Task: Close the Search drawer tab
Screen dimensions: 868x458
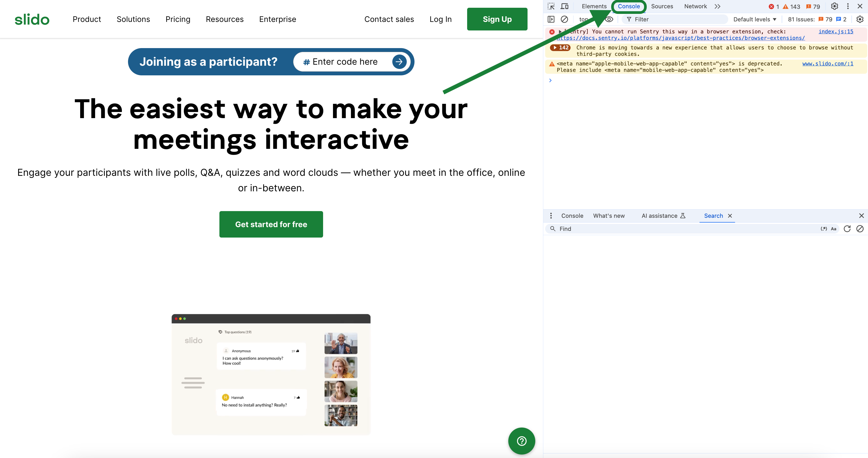Action: pos(730,216)
